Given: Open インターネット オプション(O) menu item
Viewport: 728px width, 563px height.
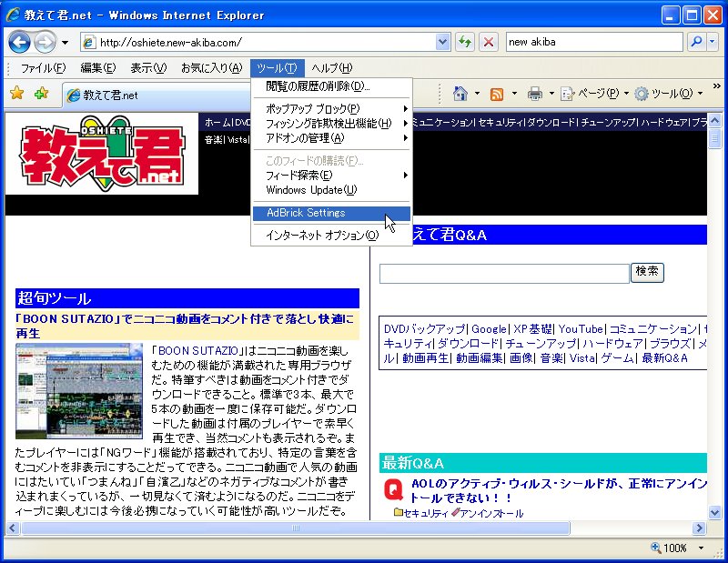Looking at the screenshot, I should [x=331, y=236].
